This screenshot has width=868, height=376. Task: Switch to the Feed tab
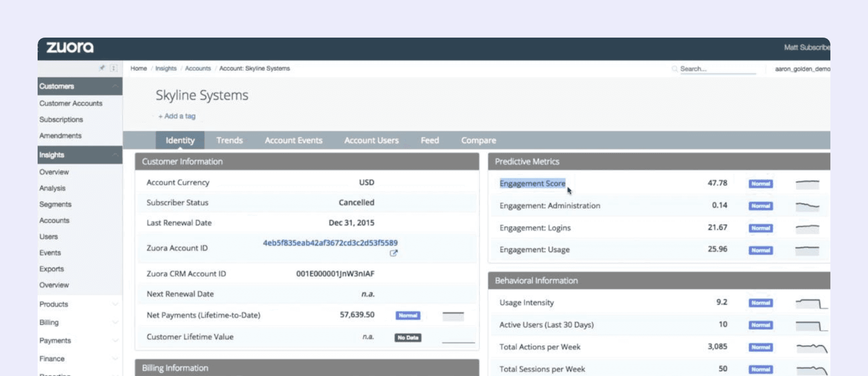pos(430,140)
